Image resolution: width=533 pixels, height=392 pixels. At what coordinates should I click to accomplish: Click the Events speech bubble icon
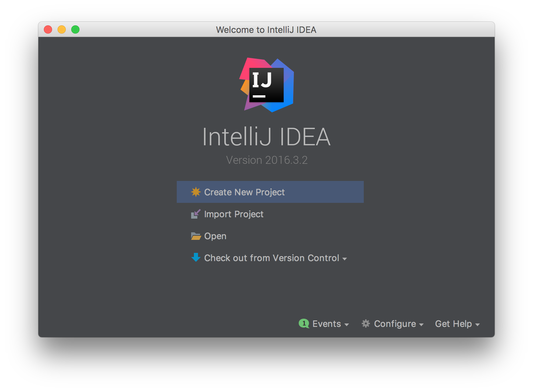(x=304, y=323)
